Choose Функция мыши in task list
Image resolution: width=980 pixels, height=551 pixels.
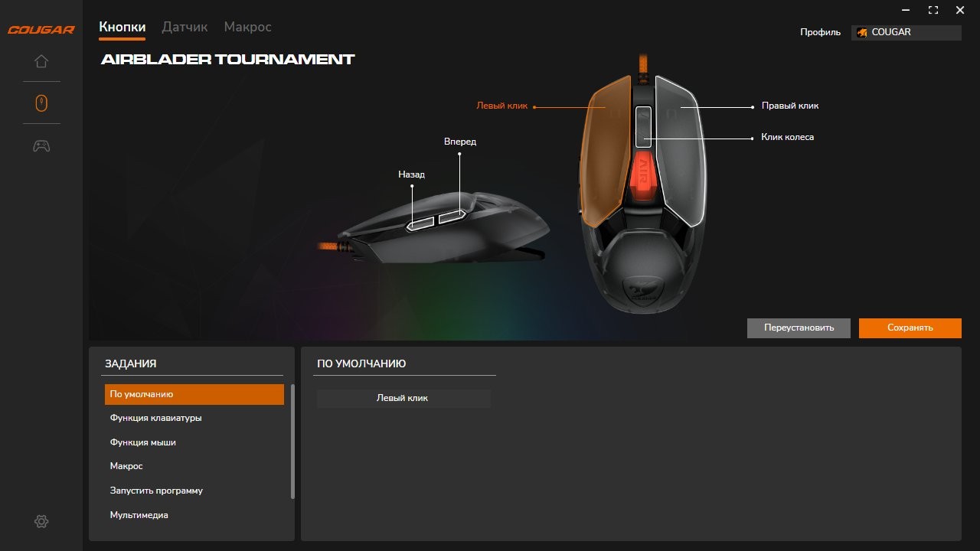coord(143,442)
